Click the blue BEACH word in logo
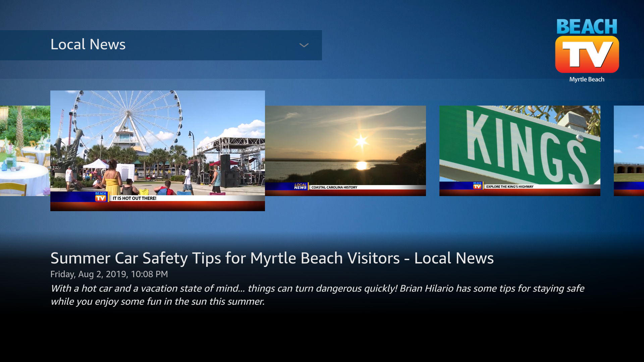 pyautogui.click(x=587, y=26)
